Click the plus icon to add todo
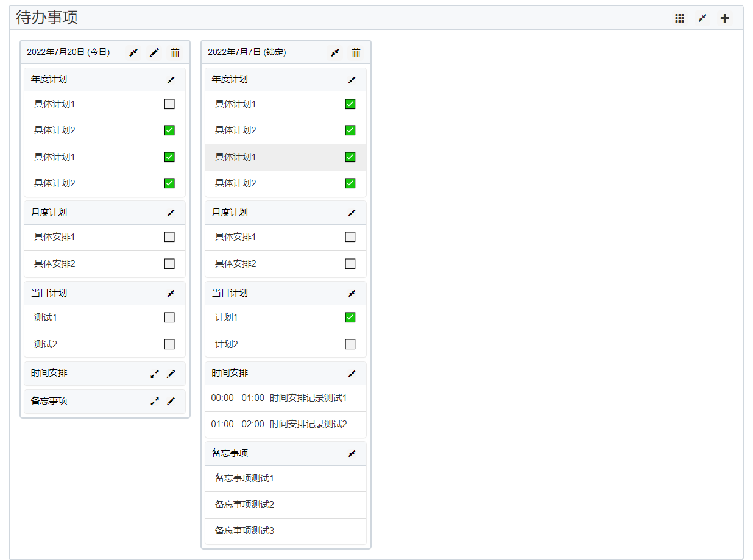The width and height of the screenshot is (753, 560). pos(724,18)
